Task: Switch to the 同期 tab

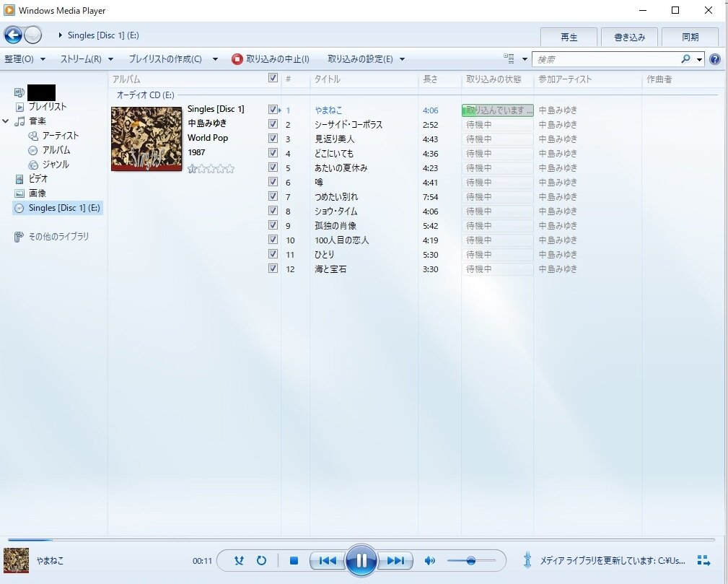Action: pos(690,37)
